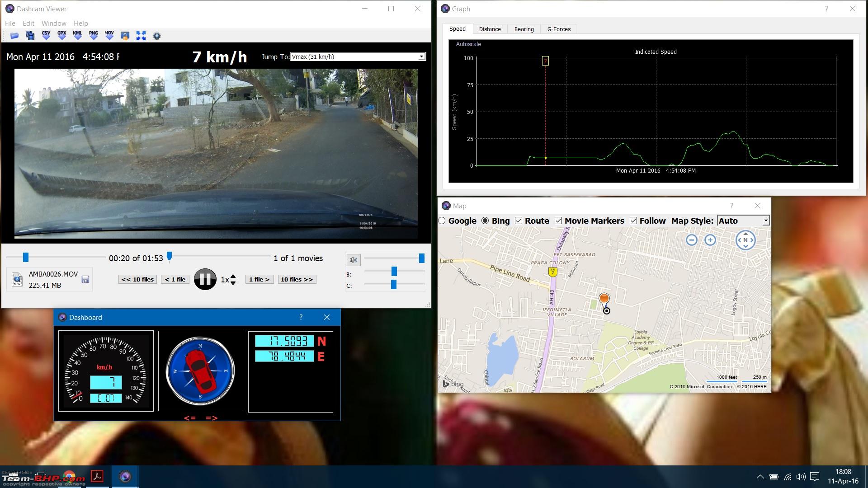Adjust the C contrast slider
Image resolution: width=868 pixels, height=488 pixels.
(x=394, y=284)
